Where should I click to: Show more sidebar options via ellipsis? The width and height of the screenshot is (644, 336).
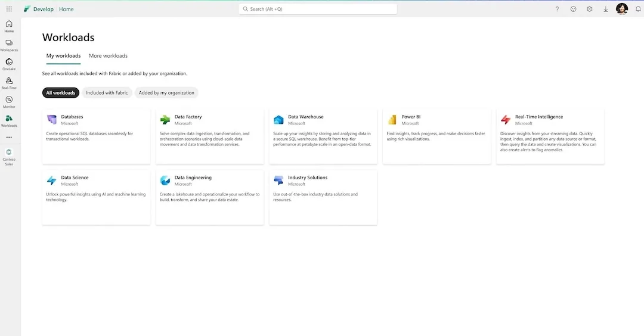pos(9,138)
